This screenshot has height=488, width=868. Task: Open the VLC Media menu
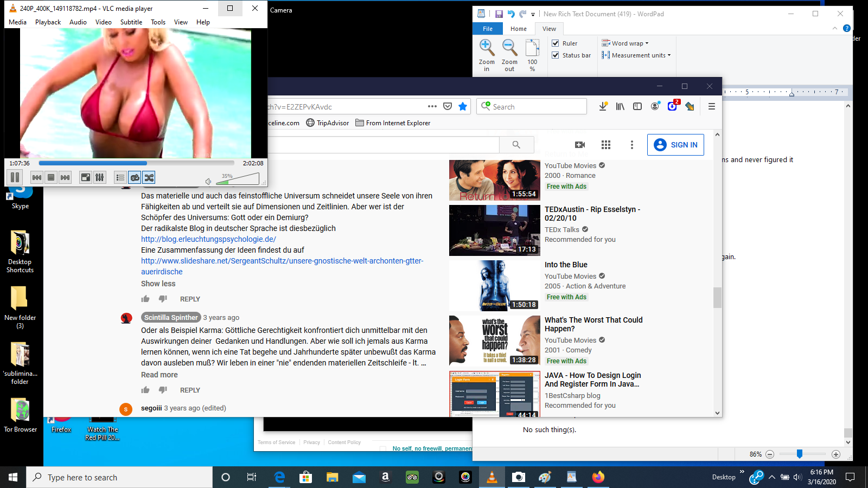click(17, 22)
